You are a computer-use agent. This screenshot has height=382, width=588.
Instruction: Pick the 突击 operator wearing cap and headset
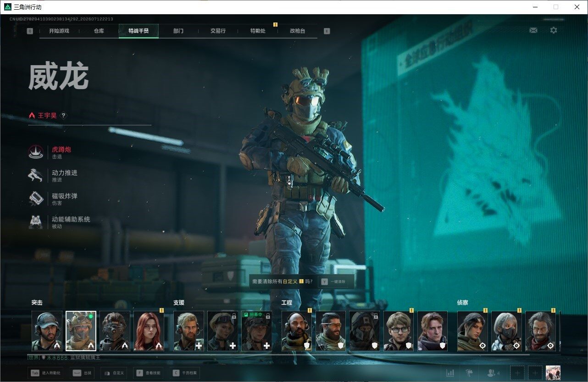[x=47, y=331]
